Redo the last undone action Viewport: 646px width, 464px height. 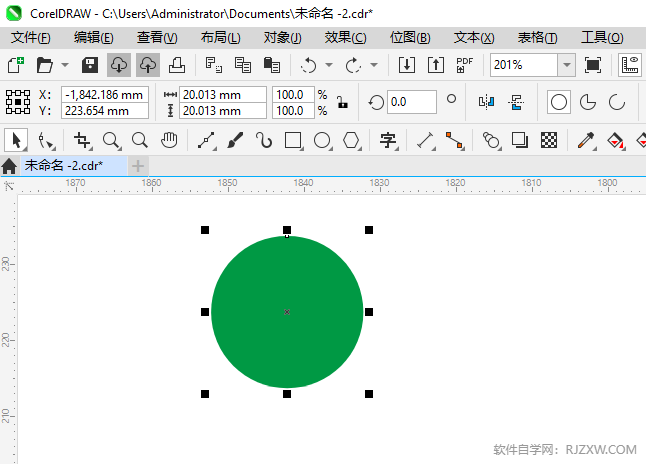point(353,65)
